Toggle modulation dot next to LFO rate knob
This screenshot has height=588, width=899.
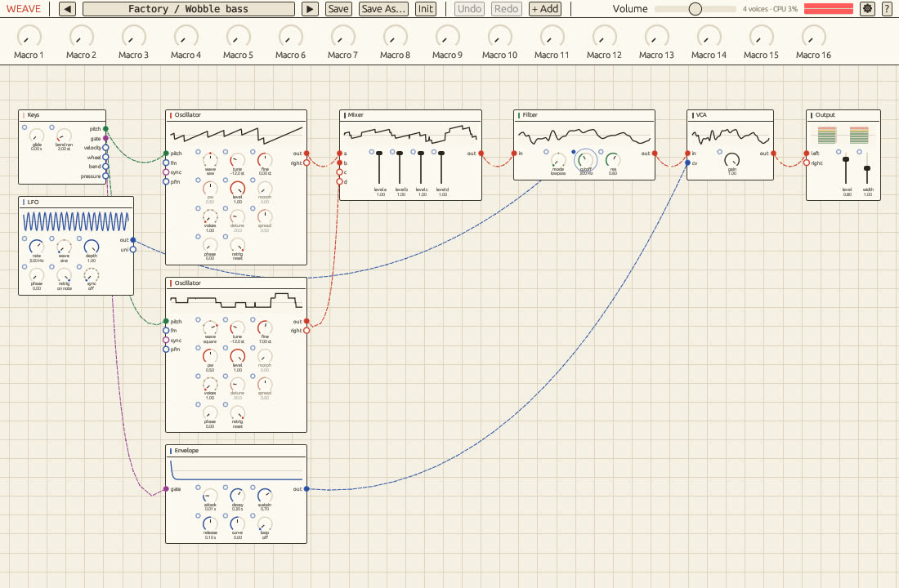pos(25,238)
